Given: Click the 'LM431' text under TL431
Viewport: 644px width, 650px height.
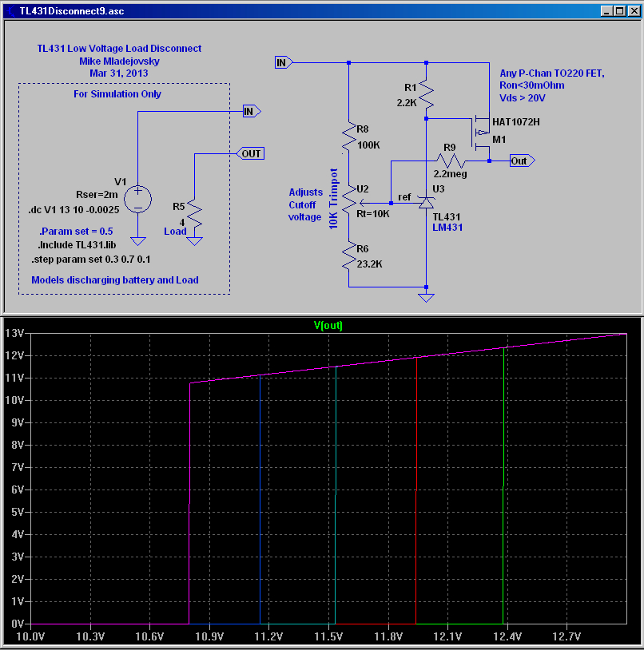Looking at the screenshot, I should click(x=447, y=227).
